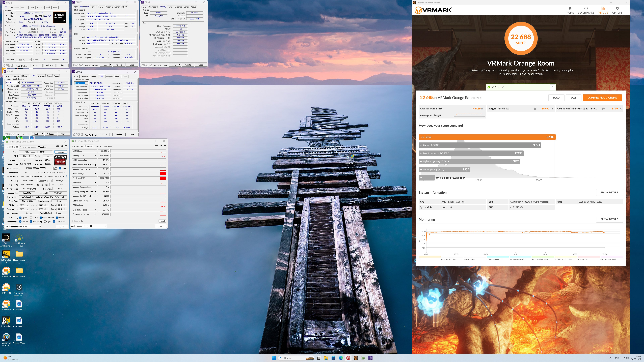Click Your score orange comparison bar
The width and height of the screenshot is (644, 362).
click(487, 137)
